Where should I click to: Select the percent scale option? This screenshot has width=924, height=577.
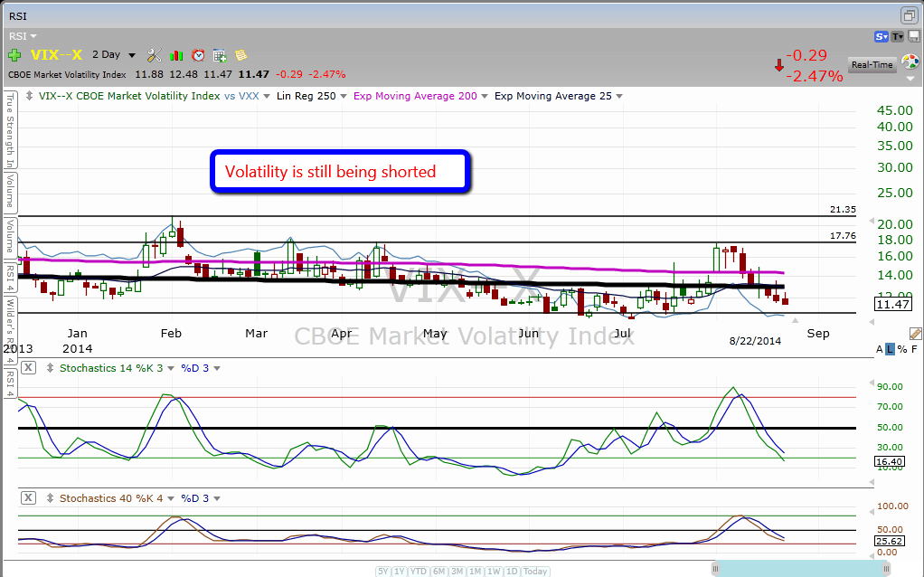(902, 349)
